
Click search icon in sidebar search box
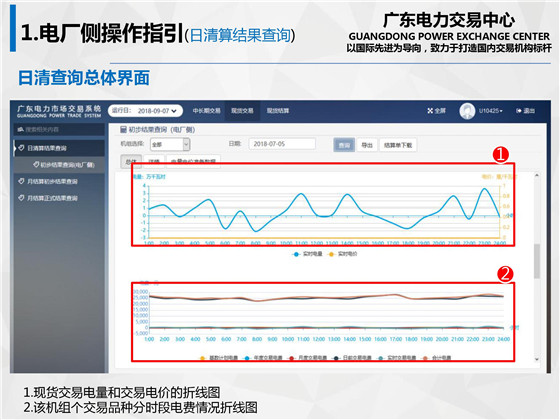pyautogui.click(x=21, y=129)
